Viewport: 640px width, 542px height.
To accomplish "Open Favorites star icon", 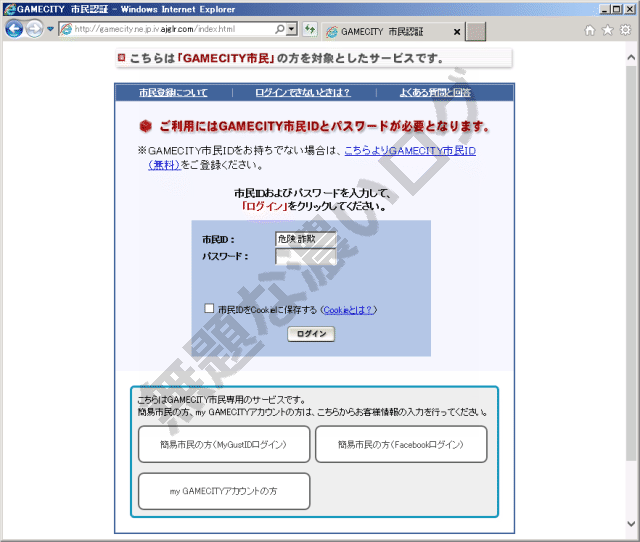I will click(x=608, y=30).
